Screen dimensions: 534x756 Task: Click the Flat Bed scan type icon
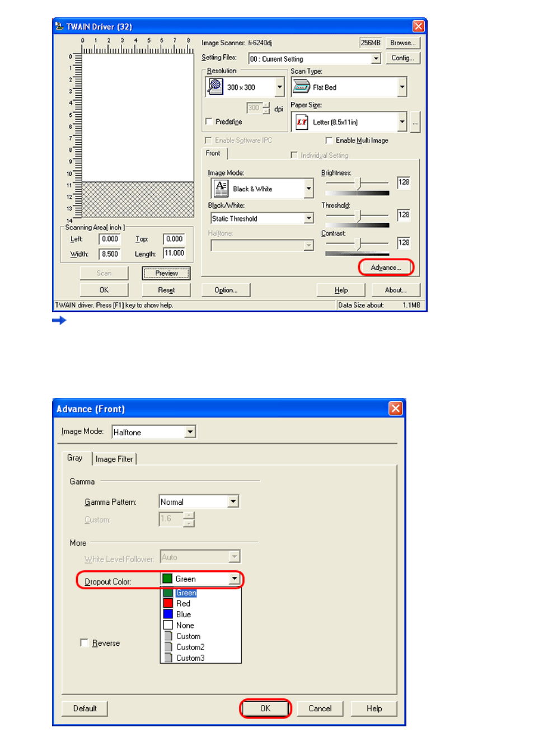[302, 87]
